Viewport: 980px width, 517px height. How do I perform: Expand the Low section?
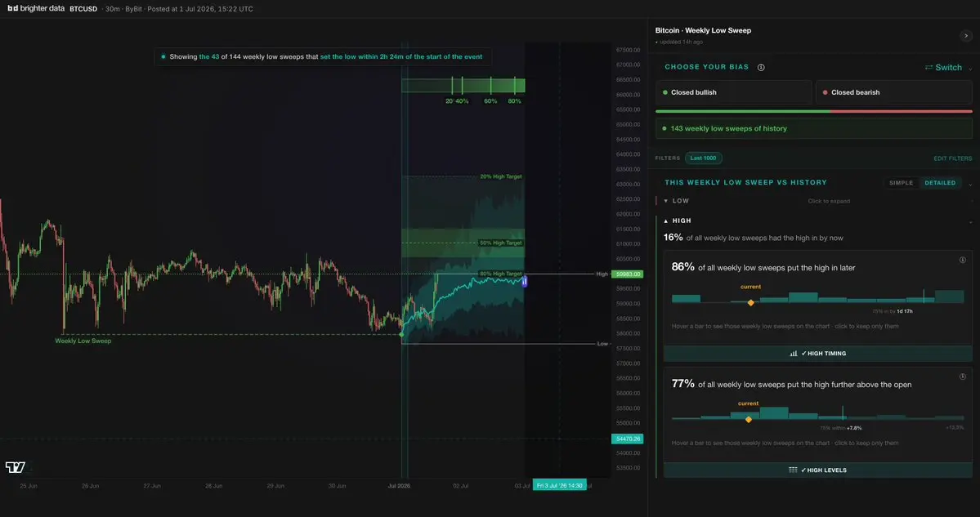coord(676,201)
